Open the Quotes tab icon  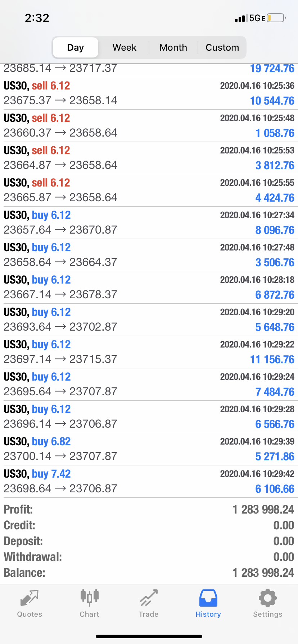[30, 598]
